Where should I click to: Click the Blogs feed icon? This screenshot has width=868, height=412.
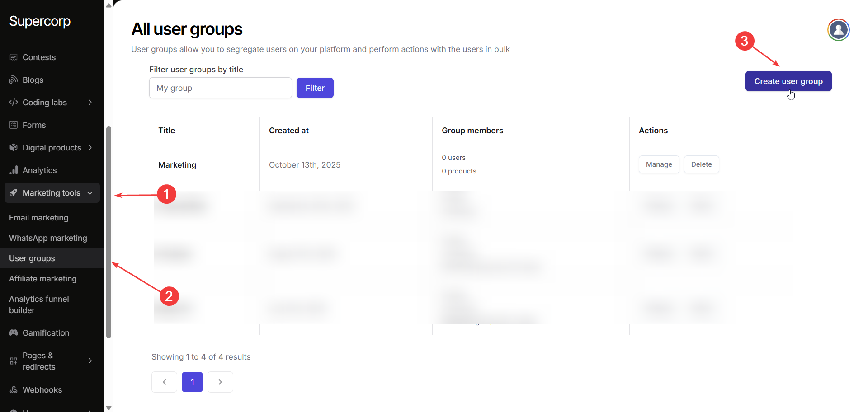pos(14,80)
